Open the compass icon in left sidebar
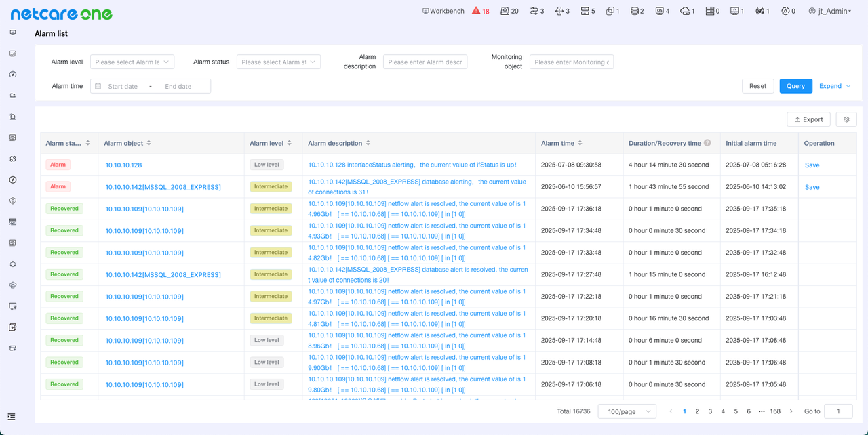This screenshot has height=435, width=868. click(x=12, y=180)
